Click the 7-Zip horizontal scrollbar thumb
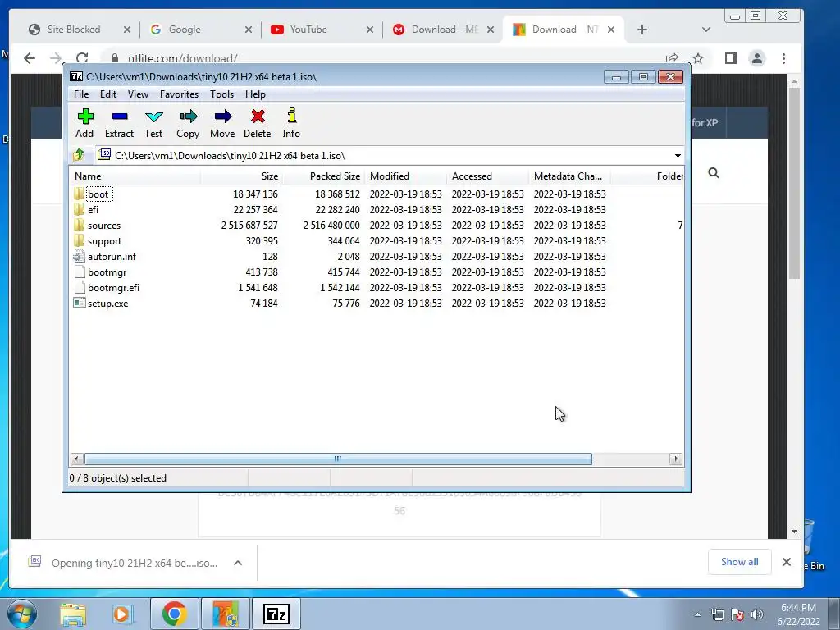840x630 pixels. [x=338, y=459]
